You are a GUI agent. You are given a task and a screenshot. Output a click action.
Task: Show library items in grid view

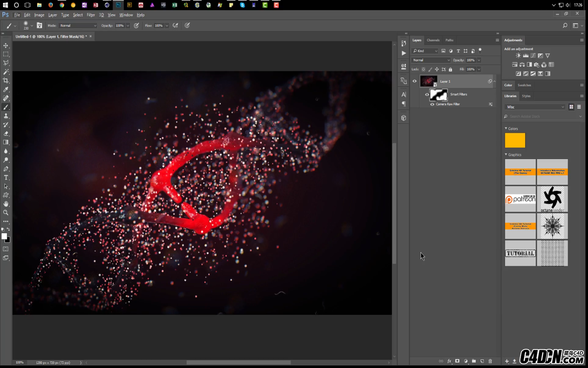pos(571,107)
